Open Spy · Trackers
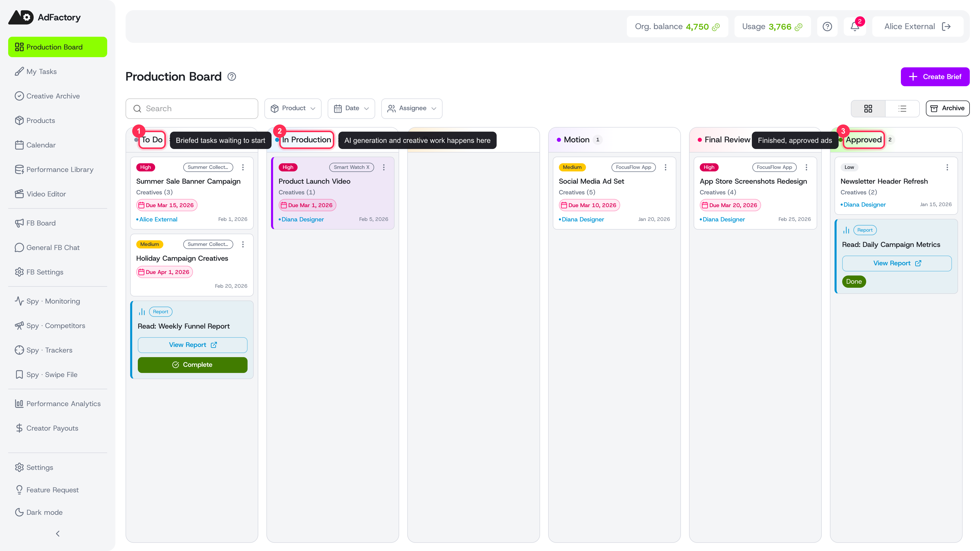The height and width of the screenshot is (551, 980). [58, 350]
